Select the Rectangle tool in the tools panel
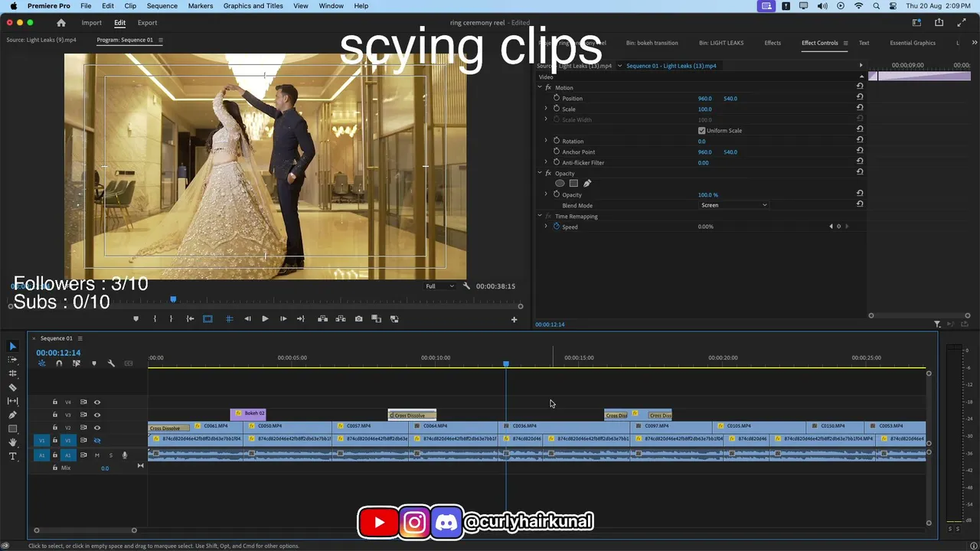This screenshot has height=551, width=980. 12,429
